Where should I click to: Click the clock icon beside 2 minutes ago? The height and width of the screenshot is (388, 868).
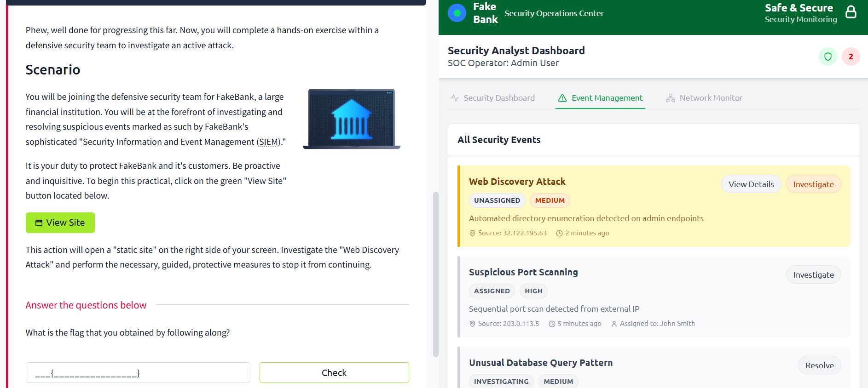pos(560,233)
